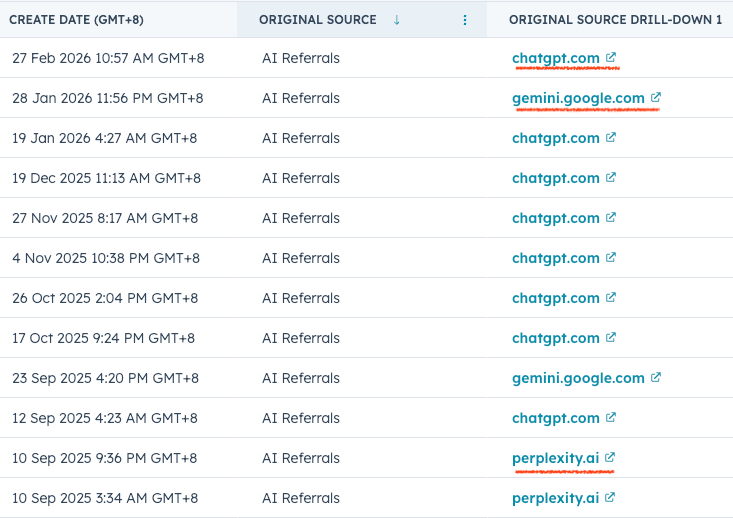This screenshot has height=518, width=733.
Task: Open the Original Source column options menu
Action: click(465, 20)
